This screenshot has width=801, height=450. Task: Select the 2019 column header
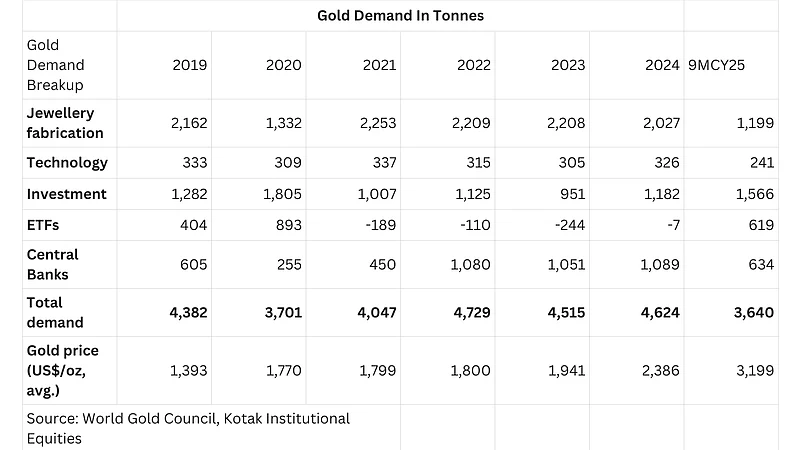tap(190, 65)
